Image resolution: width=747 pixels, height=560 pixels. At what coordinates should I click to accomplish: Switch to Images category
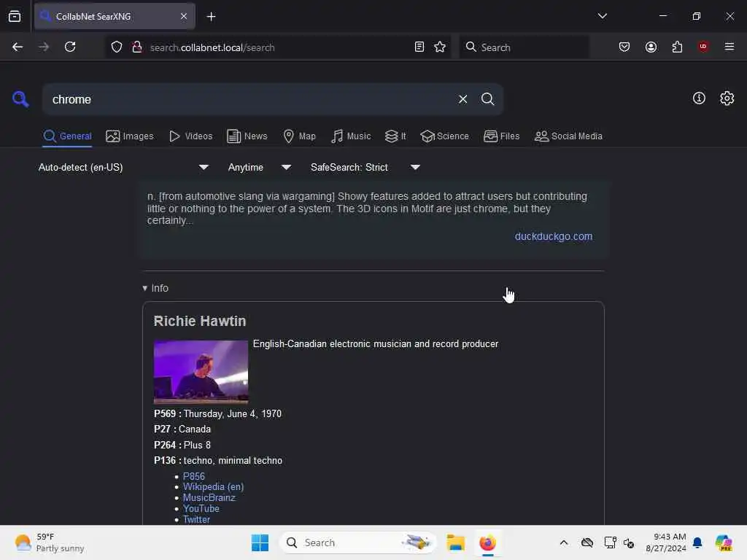click(x=130, y=136)
